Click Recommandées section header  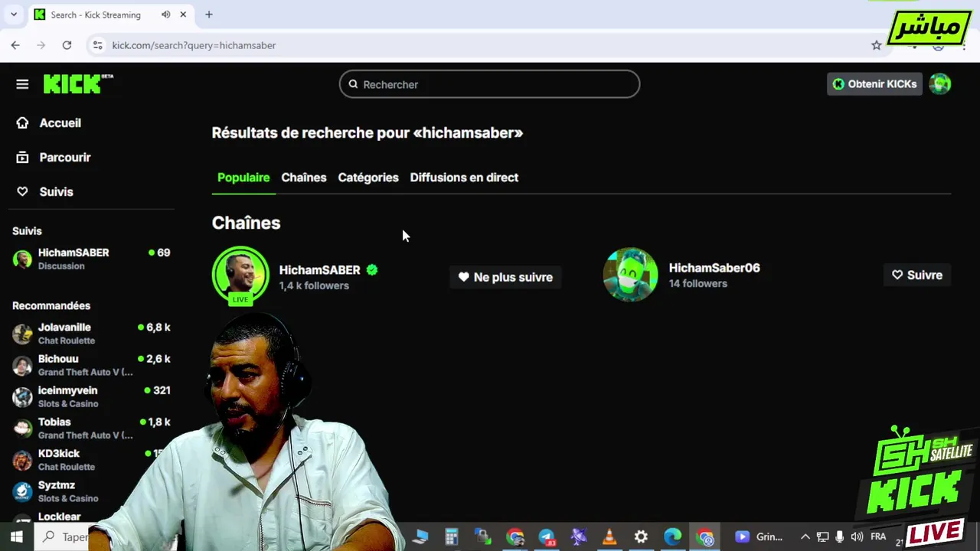[51, 305]
